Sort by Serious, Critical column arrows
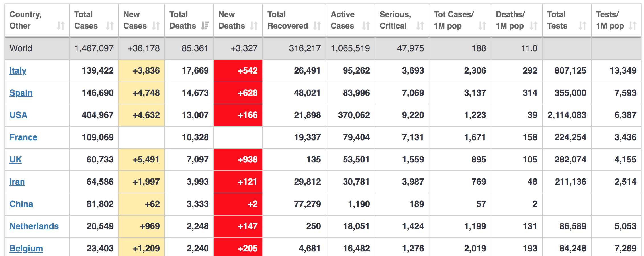Screen dimensions: 644x256 pos(420,26)
